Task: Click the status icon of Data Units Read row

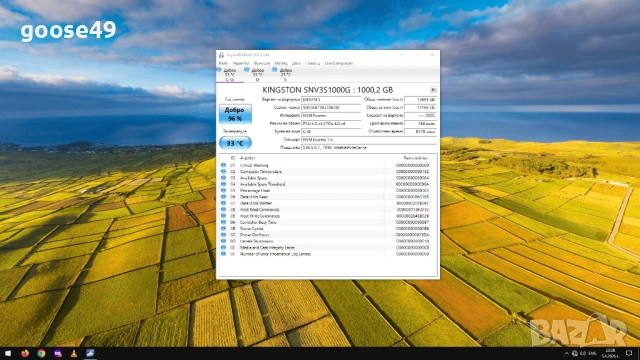Action: [223, 197]
